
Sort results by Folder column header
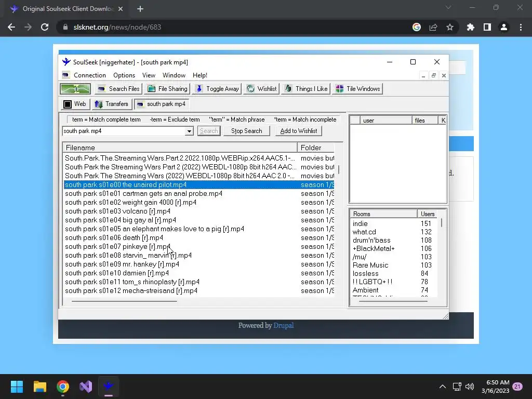[x=315, y=148]
